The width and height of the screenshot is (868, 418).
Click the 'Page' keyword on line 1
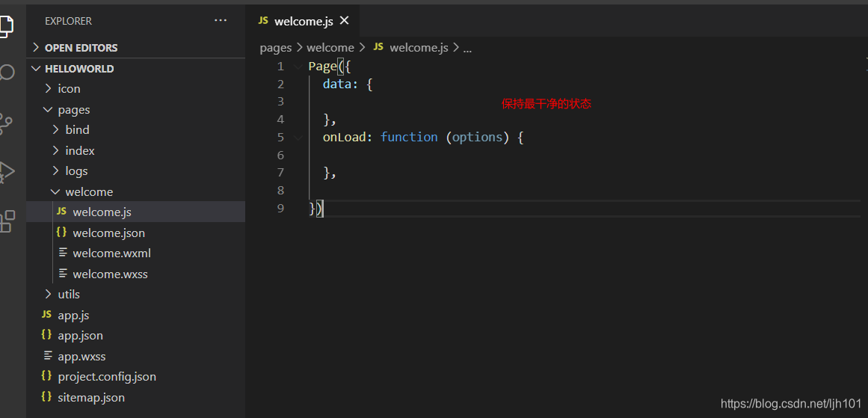tap(323, 67)
